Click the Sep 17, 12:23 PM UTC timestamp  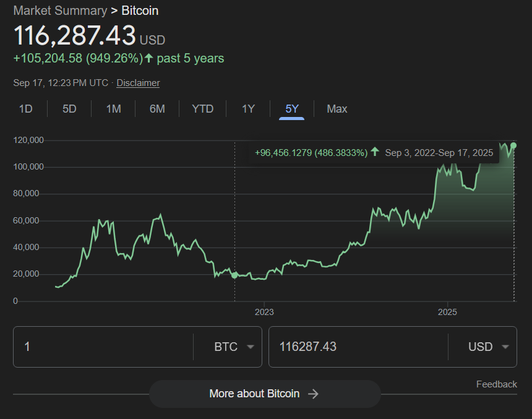coord(61,83)
